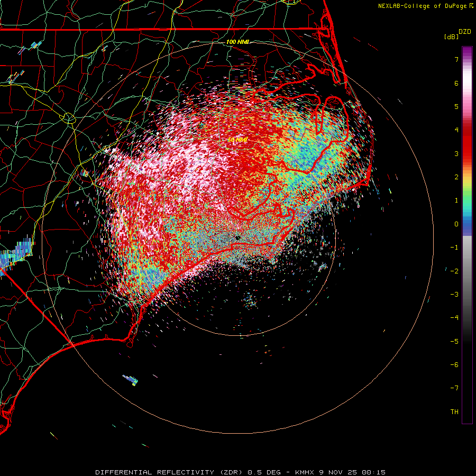The height and width of the screenshot is (476, 476).
Task: Click the legend value 1
Action: [x=456, y=200]
